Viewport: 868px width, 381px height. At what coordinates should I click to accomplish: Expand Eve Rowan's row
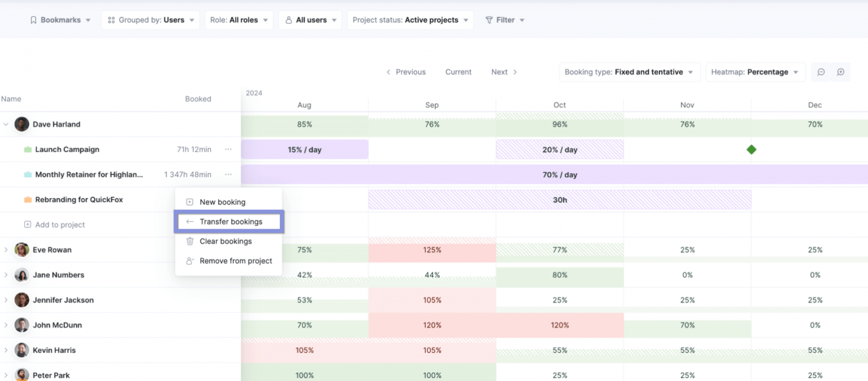point(7,249)
